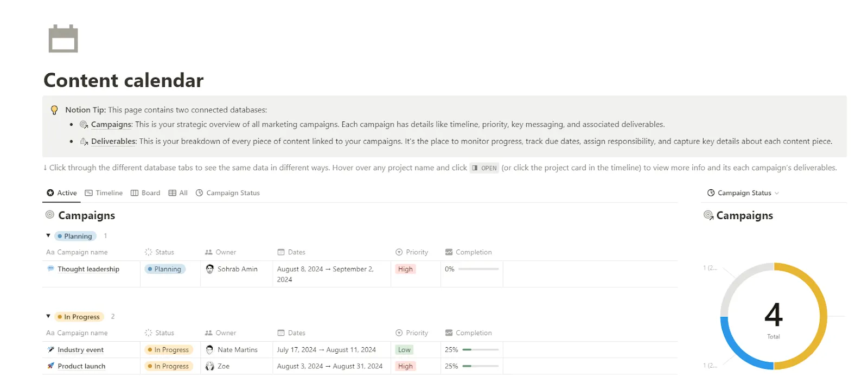Click the Status column icon in the In Progress group header
868x384 pixels.
[149, 333]
